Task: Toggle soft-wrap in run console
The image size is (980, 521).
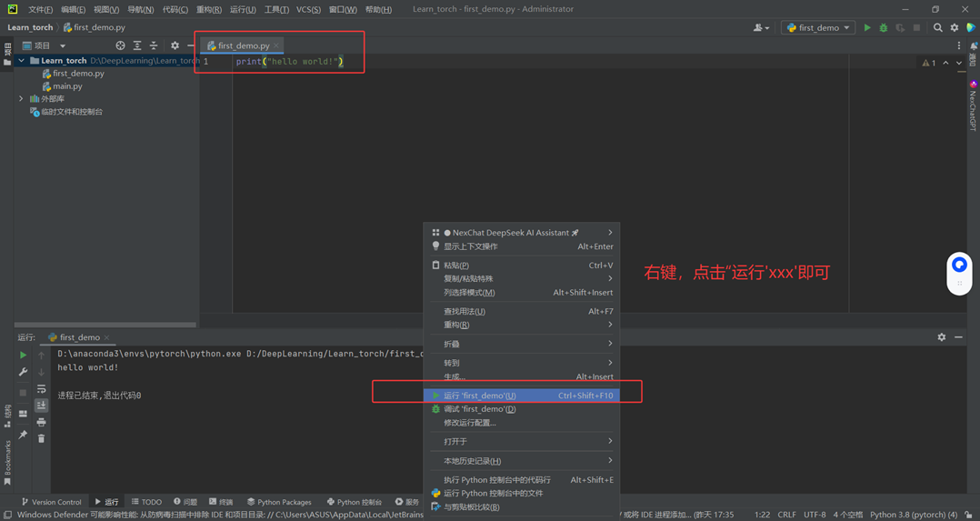Action: (41, 389)
